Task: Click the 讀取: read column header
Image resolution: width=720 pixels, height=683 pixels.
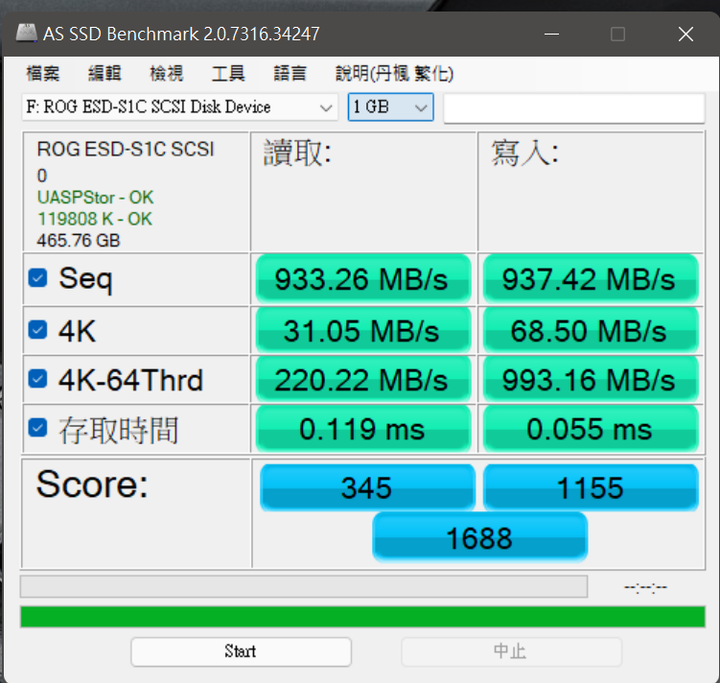Action: pos(297,152)
